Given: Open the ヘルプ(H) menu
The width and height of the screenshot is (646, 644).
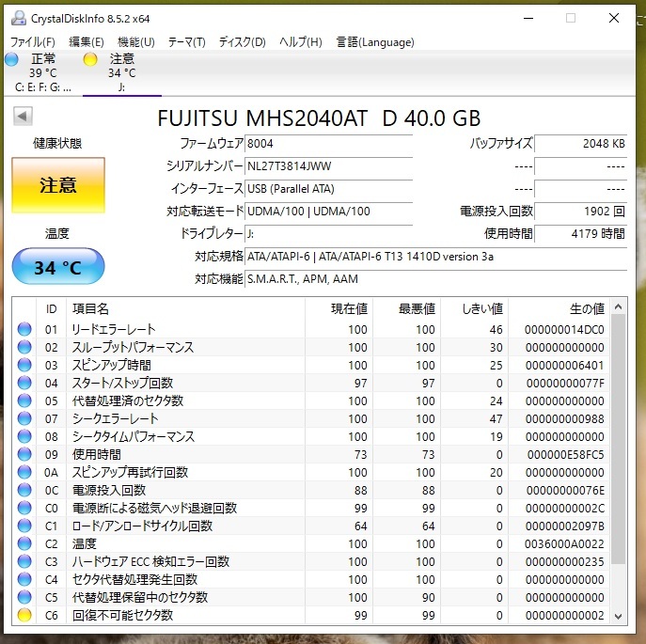Looking at the screenshot, I should click(x=300, y=42).
